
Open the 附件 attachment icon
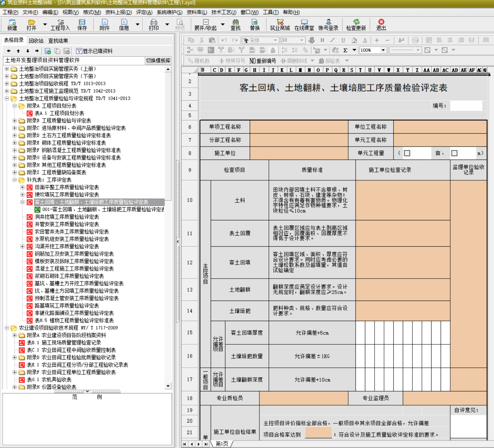[105, 25]
